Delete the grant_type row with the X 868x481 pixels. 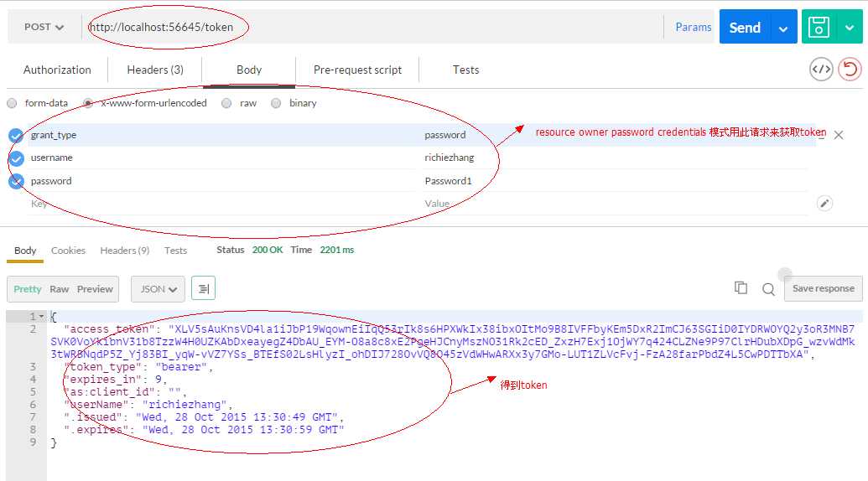pyautogui.click(x=839, y=135)
